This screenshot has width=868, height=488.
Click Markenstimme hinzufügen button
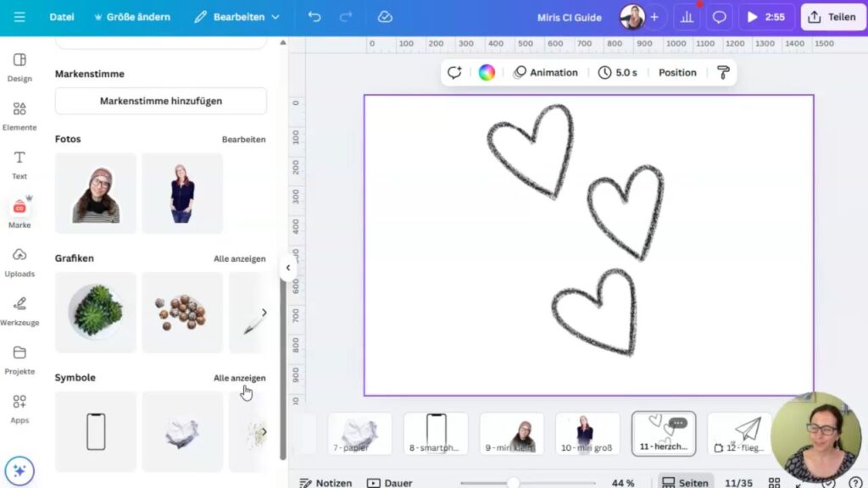(161, 101)
